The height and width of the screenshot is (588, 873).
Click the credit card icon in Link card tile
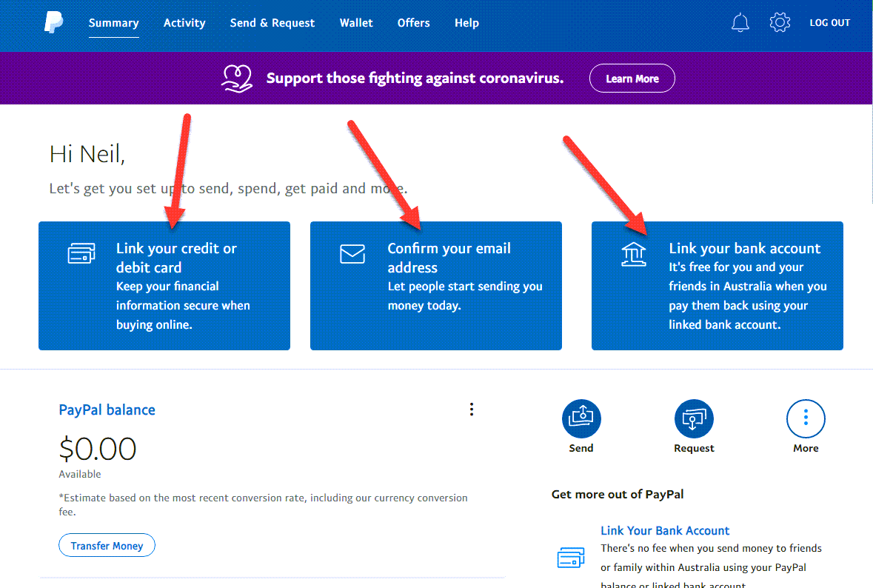(x=81, y=253)
